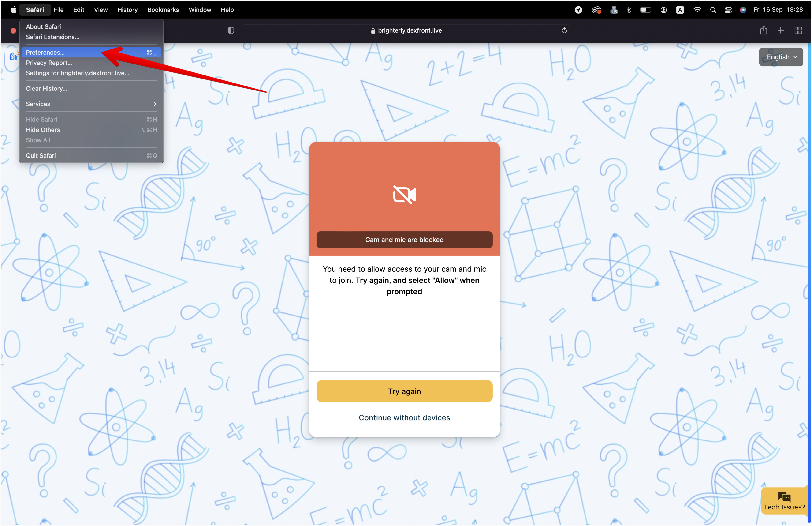
Task: Open the Bookmarks menu
Action: tap(163, 10)
